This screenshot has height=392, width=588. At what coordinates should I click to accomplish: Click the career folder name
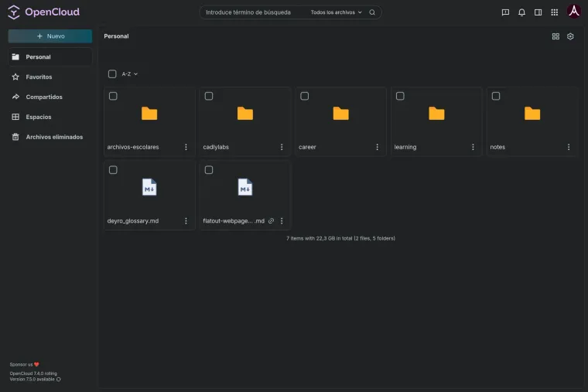[307, 147]
